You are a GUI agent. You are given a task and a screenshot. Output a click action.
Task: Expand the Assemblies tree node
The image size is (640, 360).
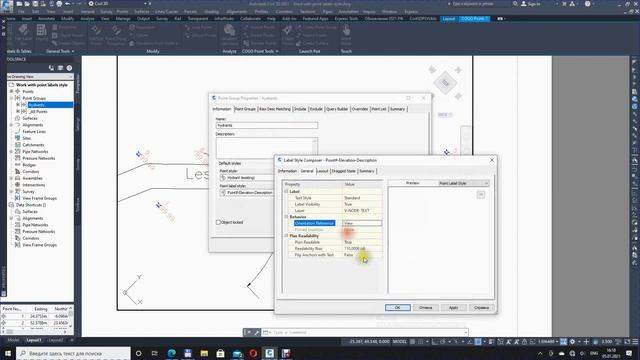coord(11,178)
